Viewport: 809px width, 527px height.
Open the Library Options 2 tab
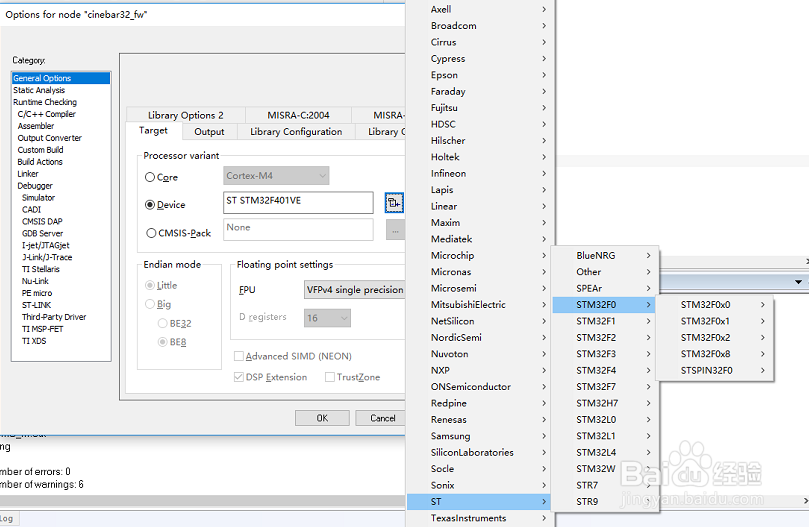click(x=186, y=115)
